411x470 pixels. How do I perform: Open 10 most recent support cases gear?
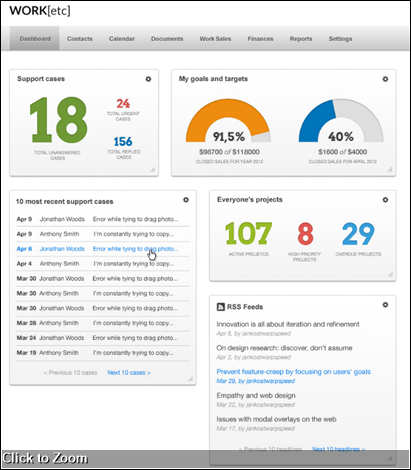point(186,200)
